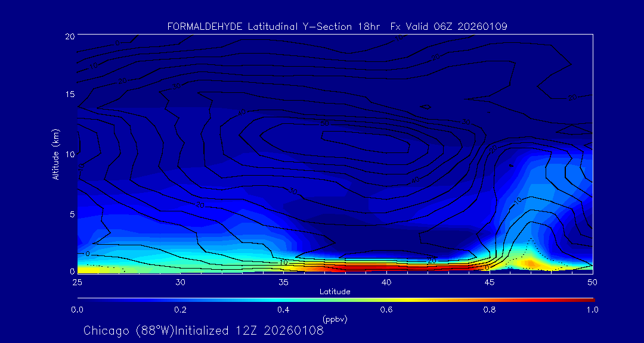Viewport: 644px width, 343px height.
Task: Click the Altitude (km) y-axis label
Action: [55, 154]
